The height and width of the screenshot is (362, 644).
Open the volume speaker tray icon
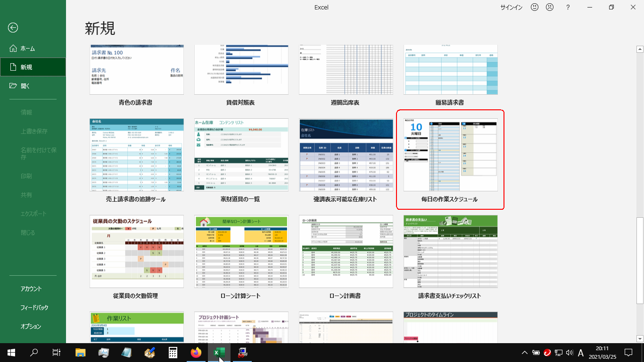569,353
